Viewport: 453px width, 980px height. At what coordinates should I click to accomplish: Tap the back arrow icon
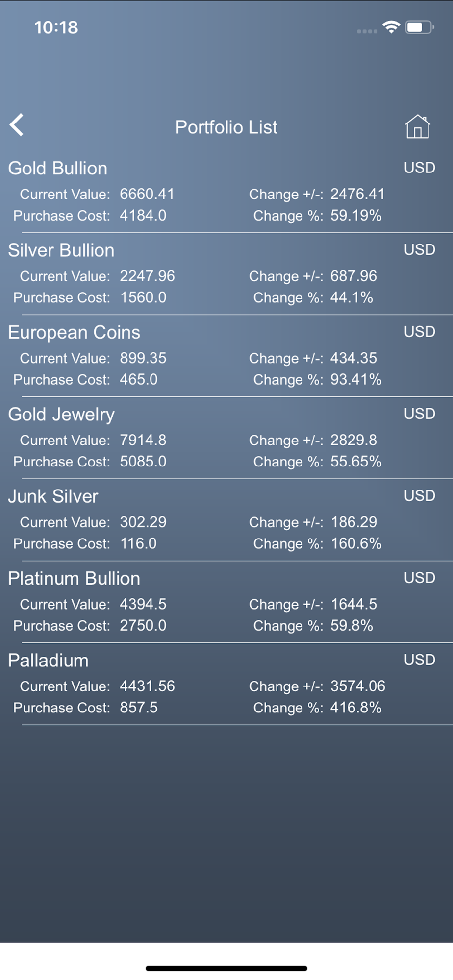[x=17, y=125]
